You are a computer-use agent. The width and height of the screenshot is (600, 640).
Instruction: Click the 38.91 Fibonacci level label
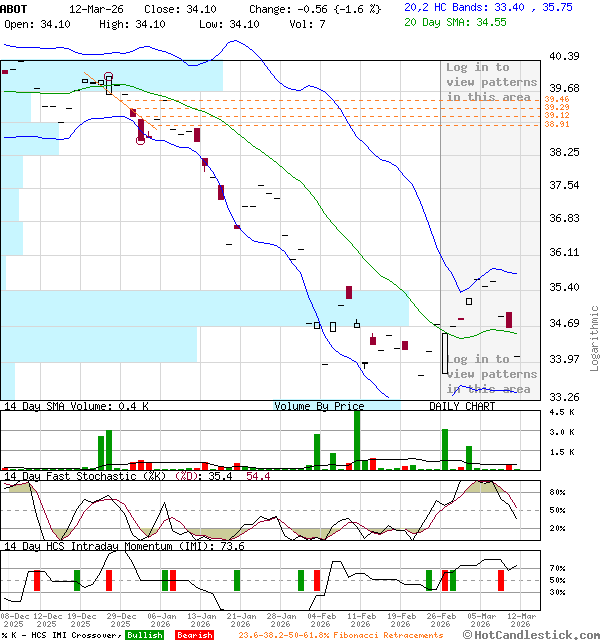(557, 124)
